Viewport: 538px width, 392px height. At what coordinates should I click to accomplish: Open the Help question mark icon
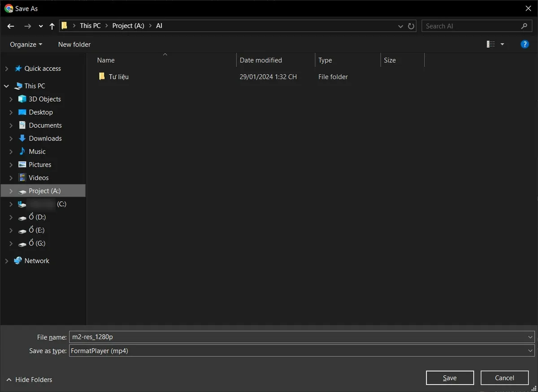525,44
